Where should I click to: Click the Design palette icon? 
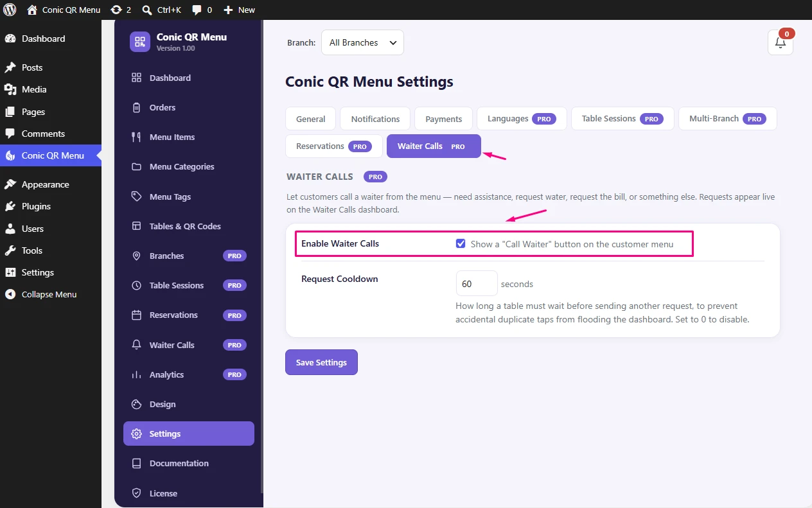[136, 404]
